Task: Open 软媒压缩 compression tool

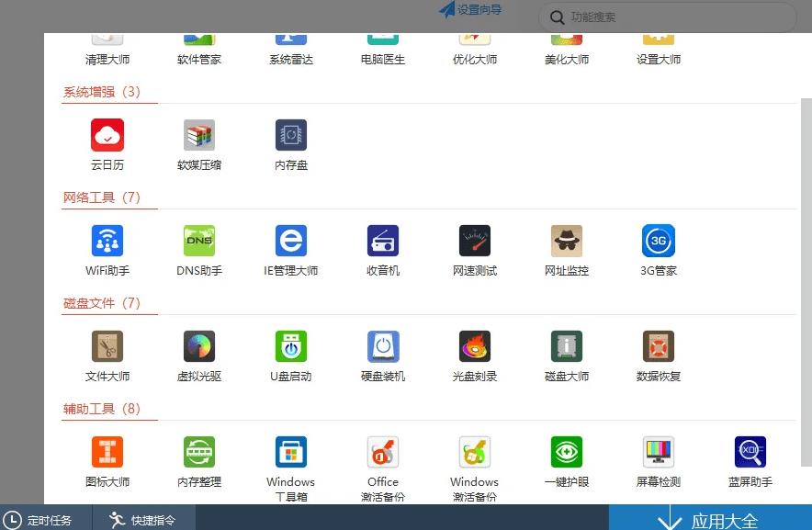Action: (198, 145)
